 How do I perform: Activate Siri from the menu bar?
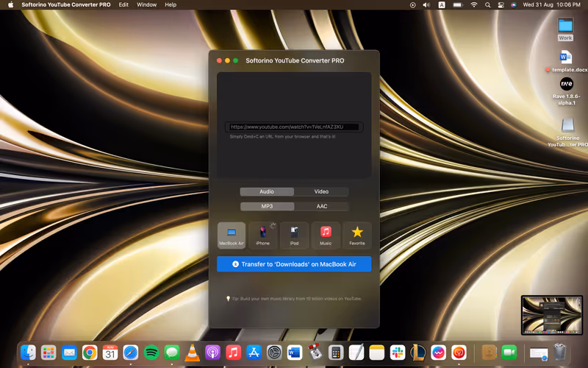pyautogui.click(x=513, y=5)
